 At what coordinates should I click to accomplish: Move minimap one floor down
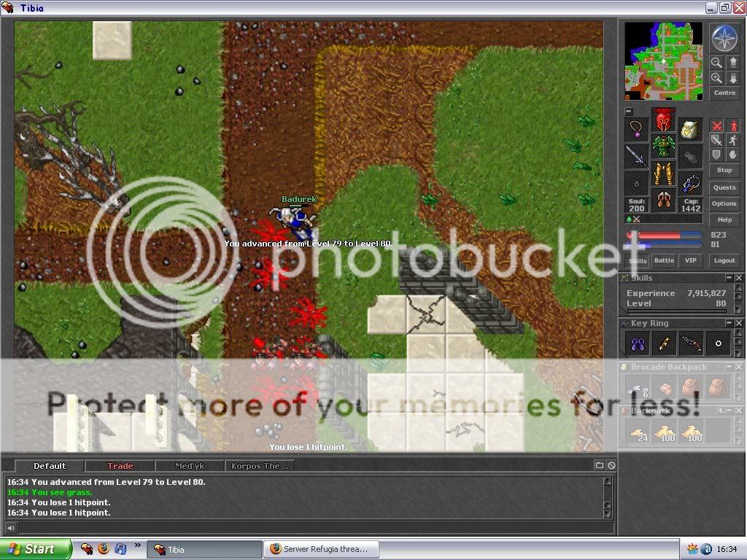pos(732,78)
